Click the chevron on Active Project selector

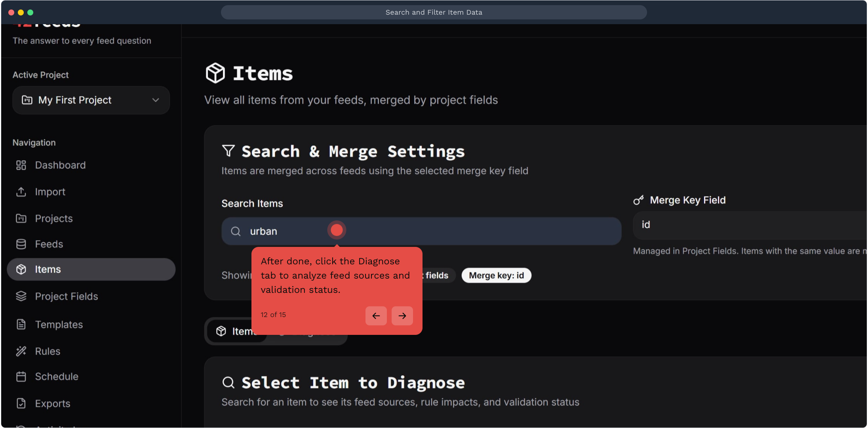156,100
